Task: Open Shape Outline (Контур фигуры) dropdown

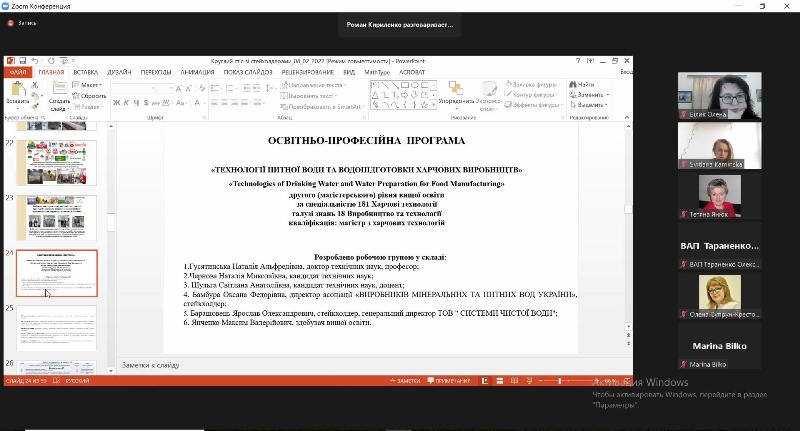Action: (x=530, y=94)
